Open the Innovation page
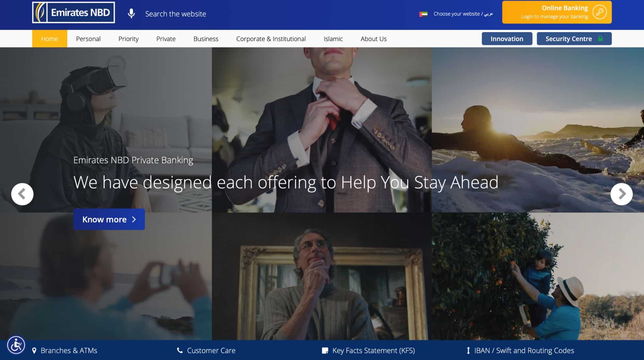644x360 pixels. [x=507, y=38]
